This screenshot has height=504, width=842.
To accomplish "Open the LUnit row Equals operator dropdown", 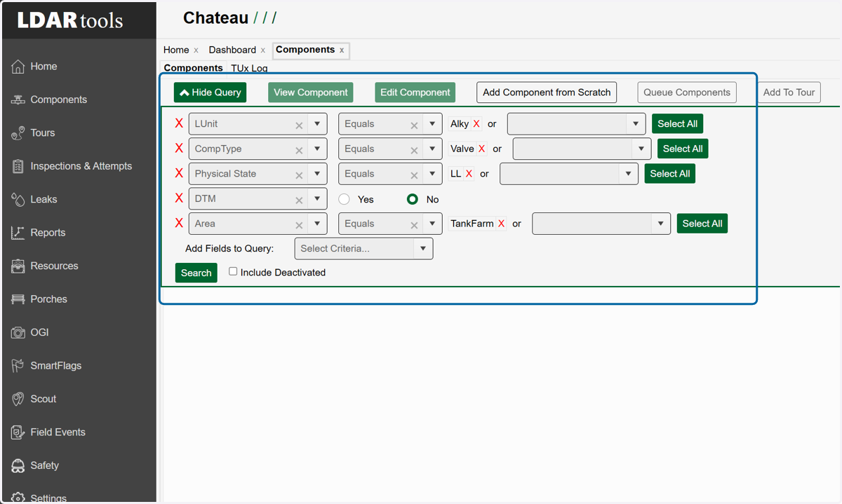I will click(x=432, y=124).
